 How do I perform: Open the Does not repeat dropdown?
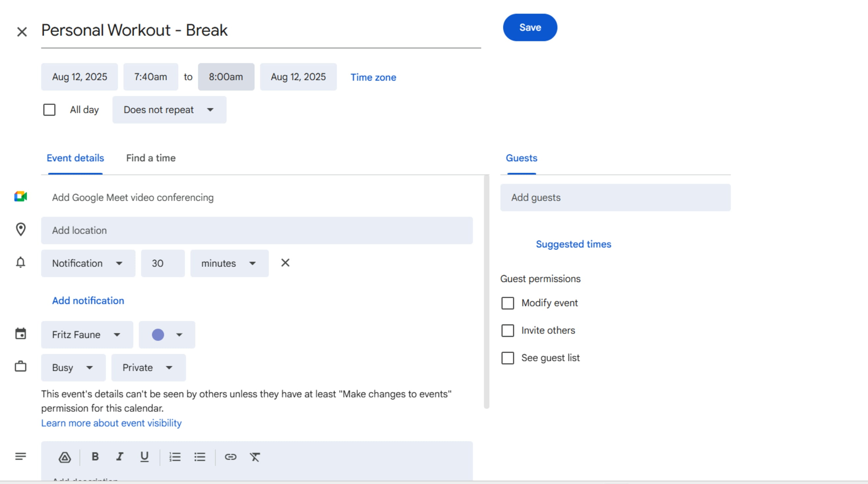coord(169,110)
